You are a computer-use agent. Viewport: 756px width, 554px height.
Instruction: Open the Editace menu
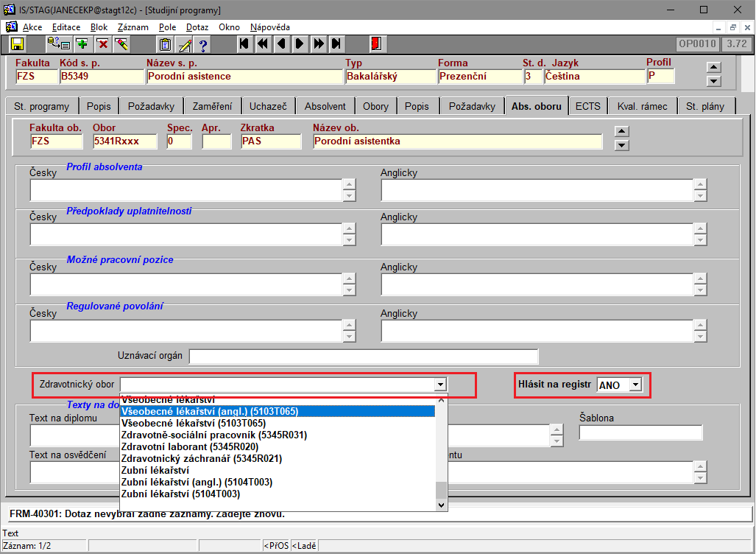(66, 27)
